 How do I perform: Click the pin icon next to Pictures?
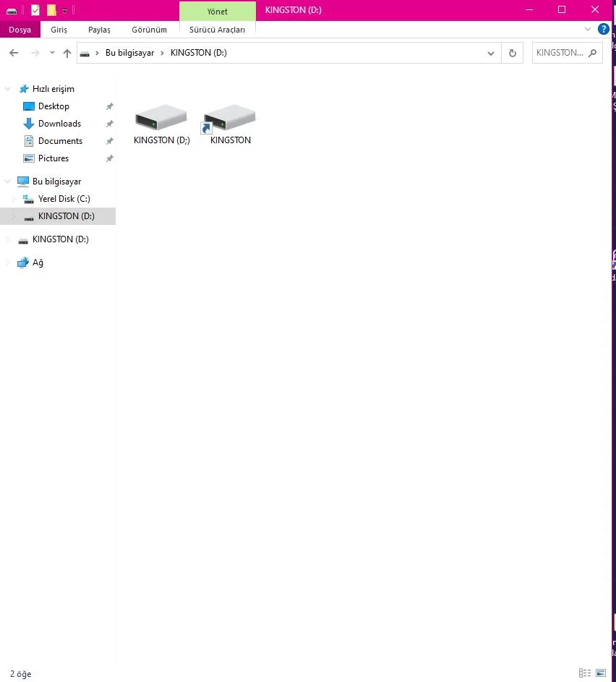point(110,158)
